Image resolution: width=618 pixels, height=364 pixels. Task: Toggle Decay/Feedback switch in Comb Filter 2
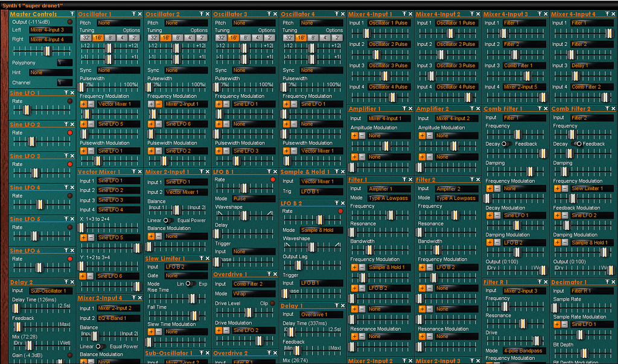[578, 144]
